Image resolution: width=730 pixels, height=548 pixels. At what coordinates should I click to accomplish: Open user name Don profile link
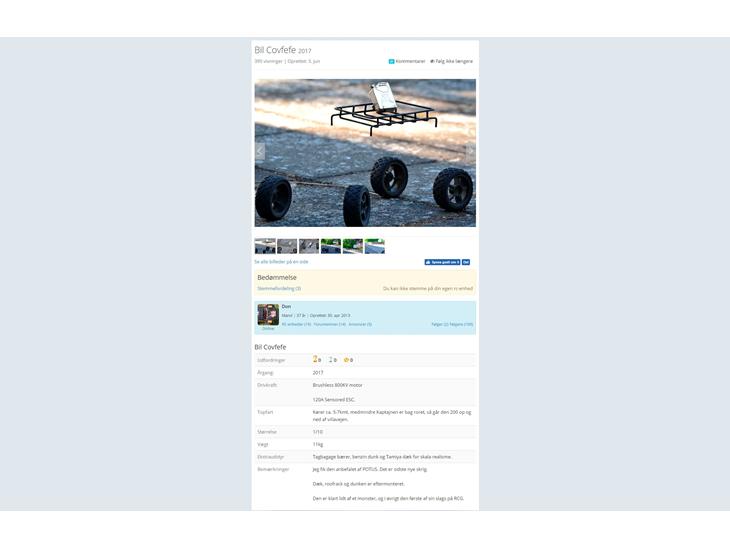tap(286, 306)
